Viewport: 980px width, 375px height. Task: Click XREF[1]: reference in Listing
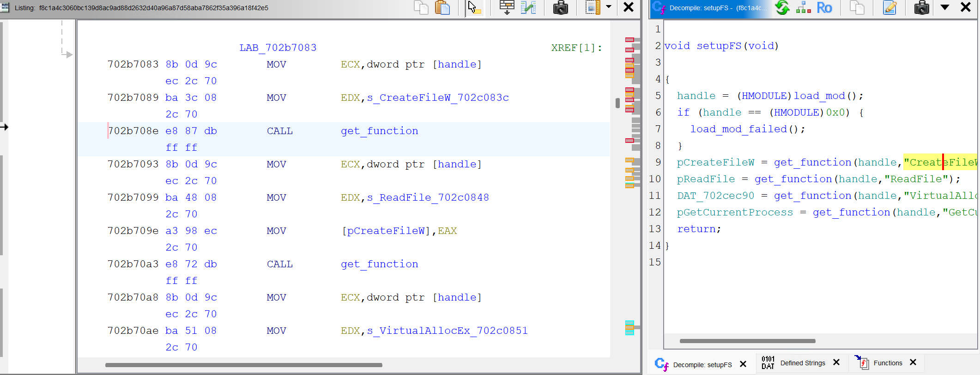click(x=577, y=48)
